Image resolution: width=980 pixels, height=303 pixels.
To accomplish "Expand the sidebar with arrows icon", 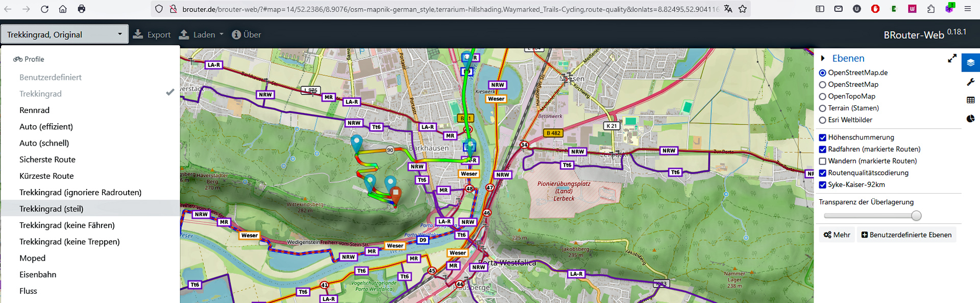I will pos(952,58).
